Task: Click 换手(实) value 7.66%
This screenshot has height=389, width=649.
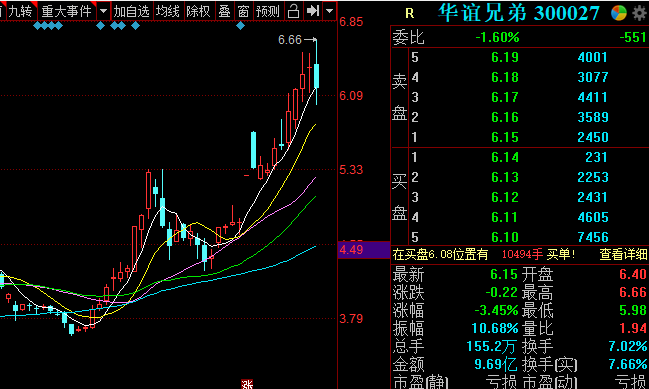Action: coord(628,365)
